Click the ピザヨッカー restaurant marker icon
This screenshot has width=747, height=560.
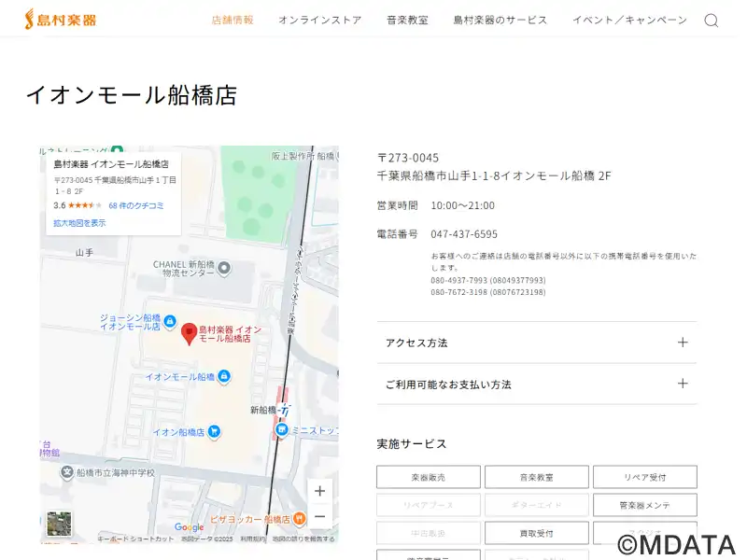tap(299, 518)
